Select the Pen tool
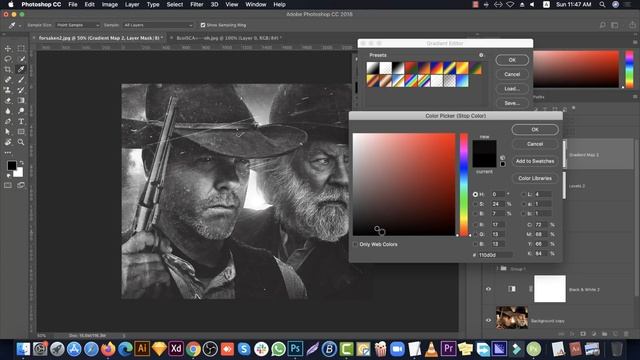 [8, 121]
